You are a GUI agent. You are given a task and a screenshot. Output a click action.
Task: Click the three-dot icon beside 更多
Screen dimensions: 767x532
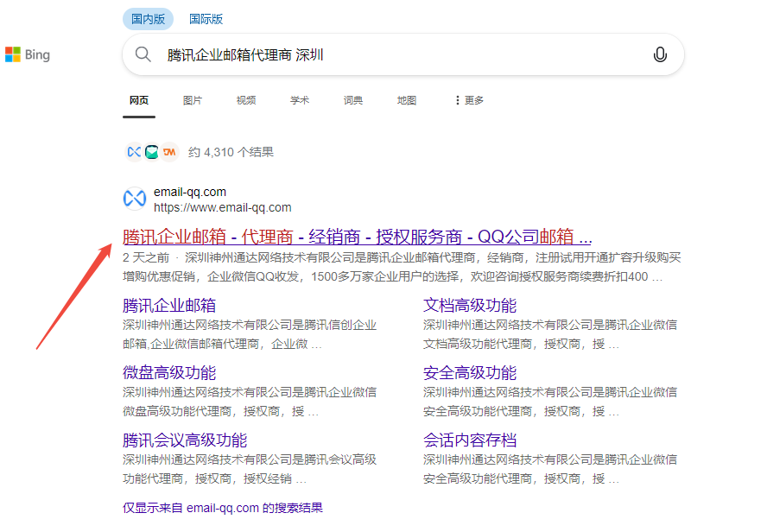458,100
